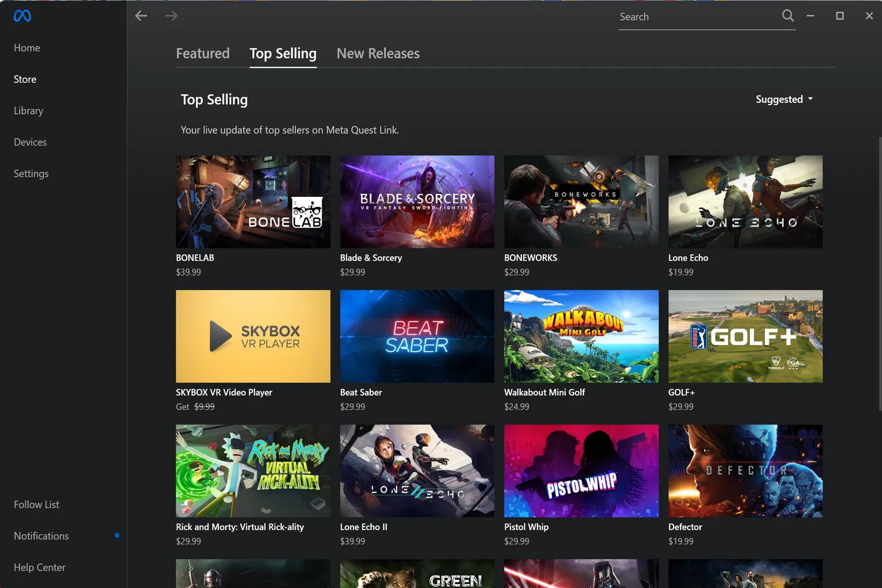Select Store in the sidebar
882x588 pixels.
point(25,79)
